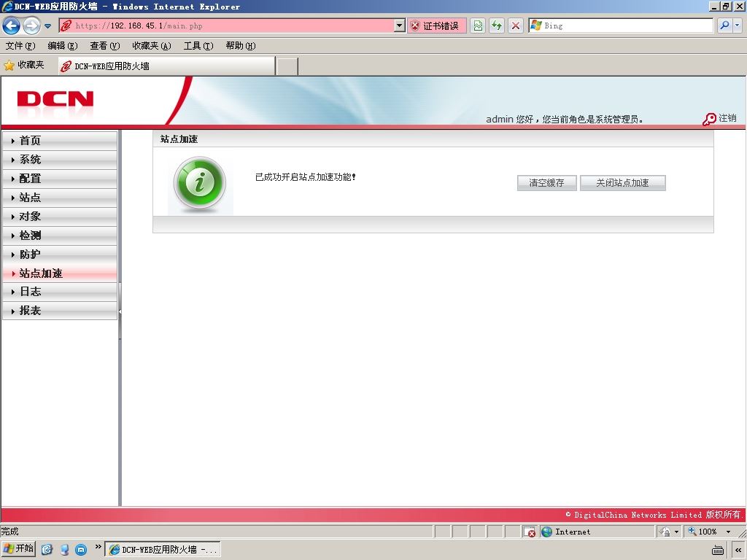Expand the 配置 sidebar item
The height and width of the screenshot is (560, 747).
pyautogui.click(x=60, y=179)
